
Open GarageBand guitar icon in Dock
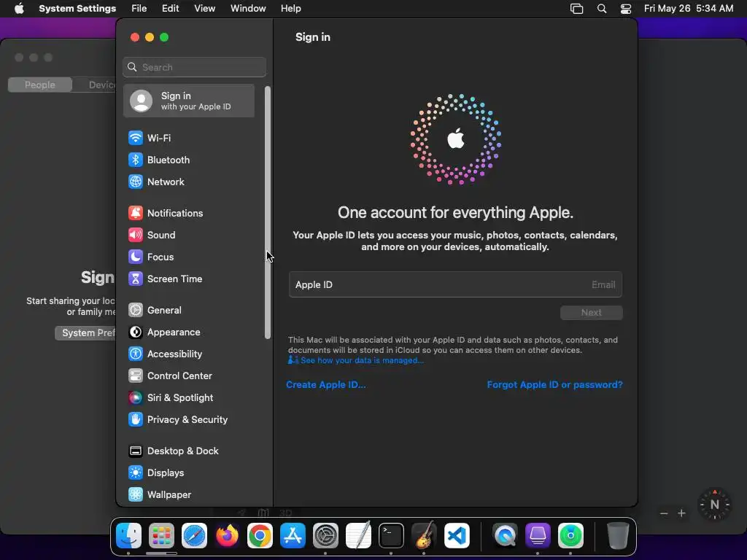pyautogui.click(x=424, y=536)
